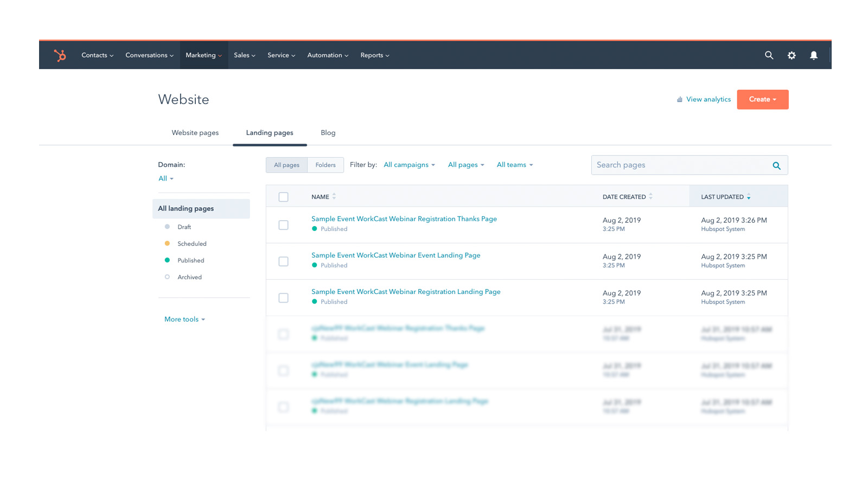
Task: Open settings via the gear icon
Action: pyautogui.click(x=792, y=55)
